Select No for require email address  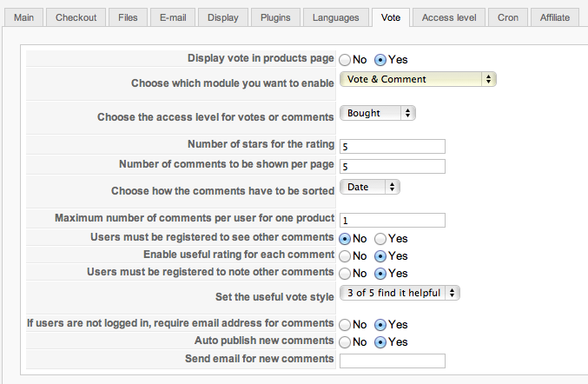(346, 325)
